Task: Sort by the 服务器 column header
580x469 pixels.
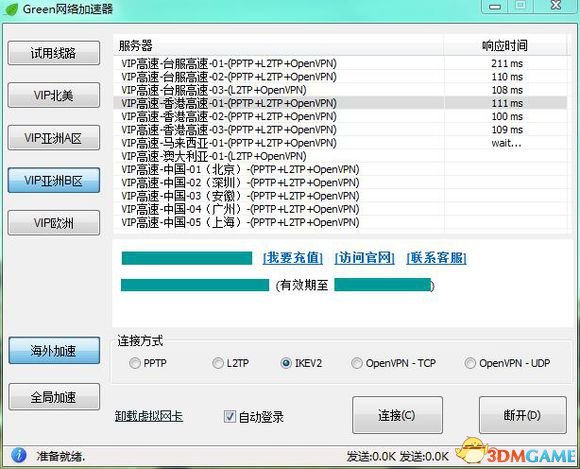Action: (278, 45)
